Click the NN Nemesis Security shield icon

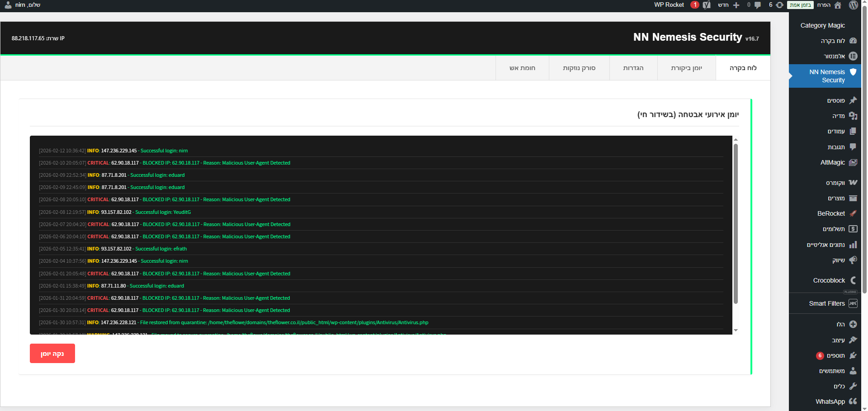click(x=853, y=72)
